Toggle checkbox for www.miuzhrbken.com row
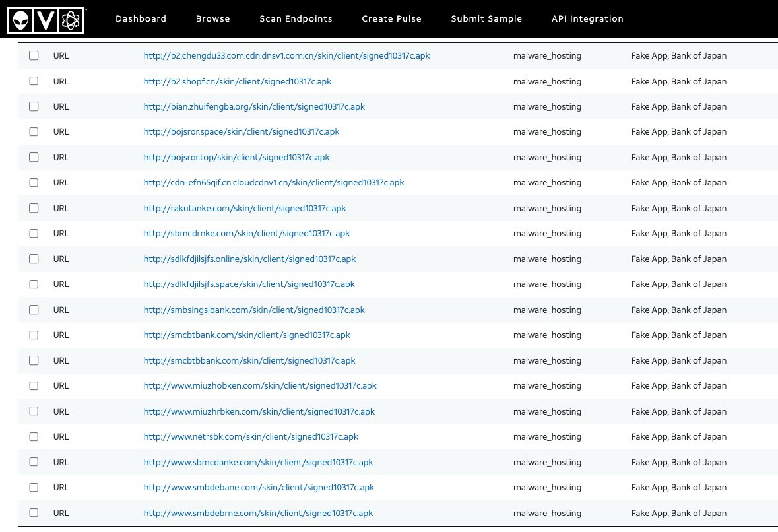Viewport: 778px width, 532px height. (x=34, y=411)
